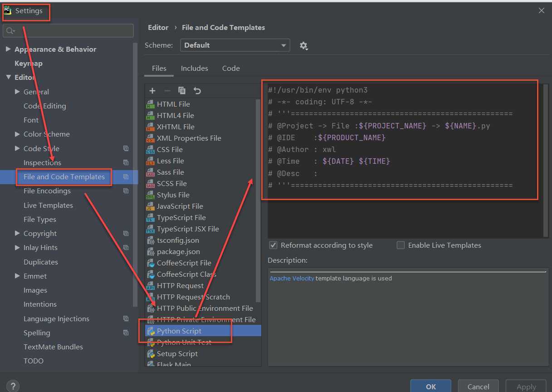552x392 pixels.
Task: Select the Stylus File template icon
Action: click(151, 195)
